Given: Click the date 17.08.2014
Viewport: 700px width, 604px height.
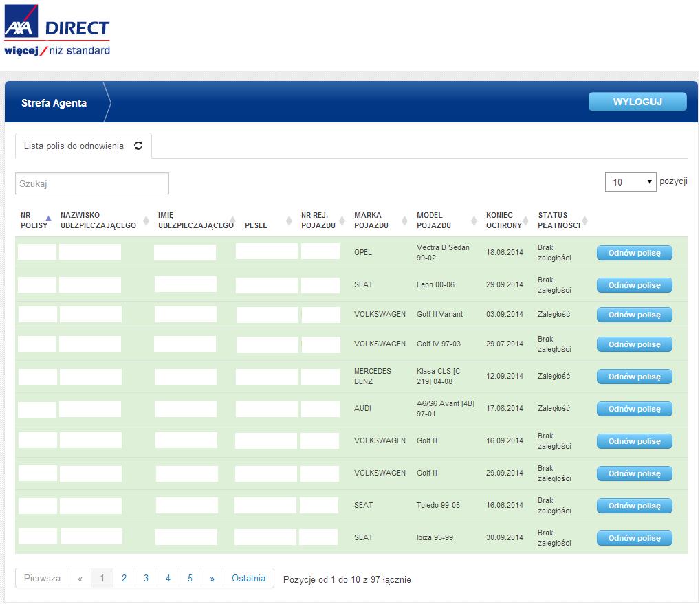Looking at the screenshot, I should click(x=505, y=408).
